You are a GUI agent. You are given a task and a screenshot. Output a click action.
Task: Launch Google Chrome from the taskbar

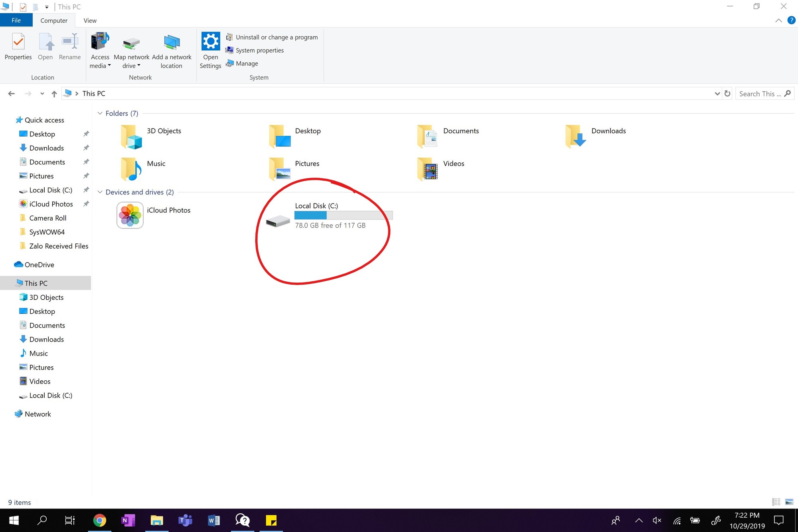(99, 520)
